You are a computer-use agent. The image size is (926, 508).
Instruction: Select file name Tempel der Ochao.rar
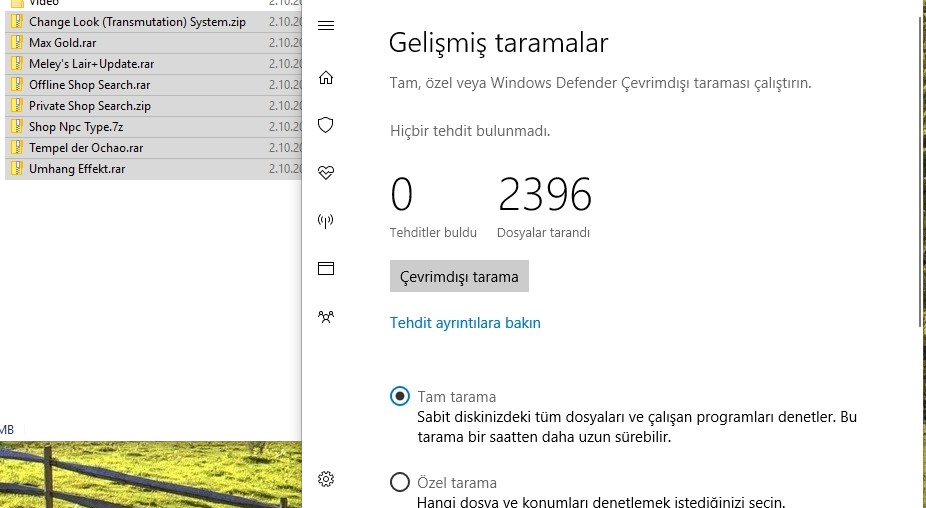click(x=86, y=148)
